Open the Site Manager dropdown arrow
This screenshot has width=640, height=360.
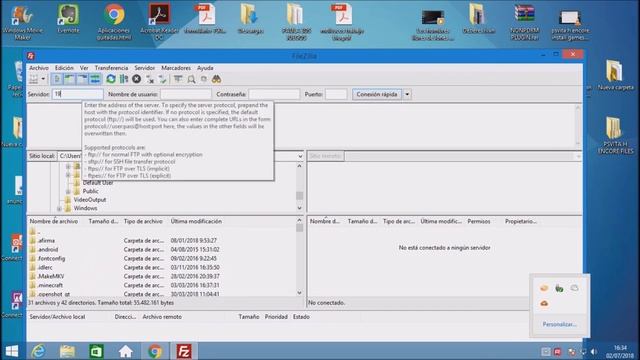tap(43, 79)
